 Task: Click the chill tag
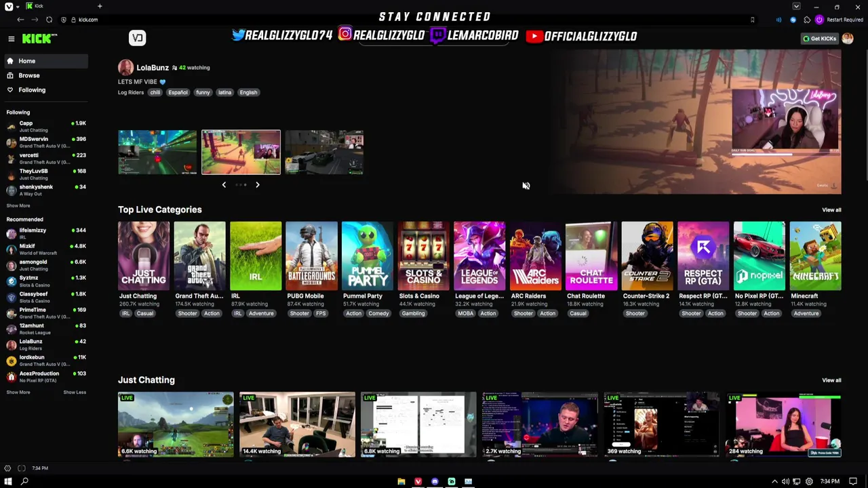tap(155, 92)
